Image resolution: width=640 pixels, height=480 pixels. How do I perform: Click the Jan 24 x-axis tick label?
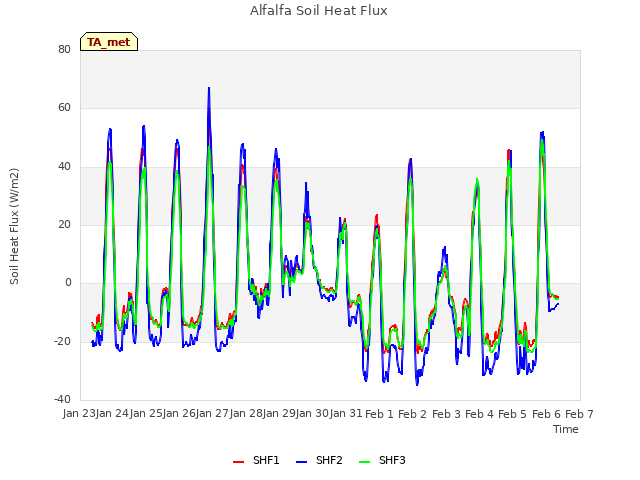112,413
